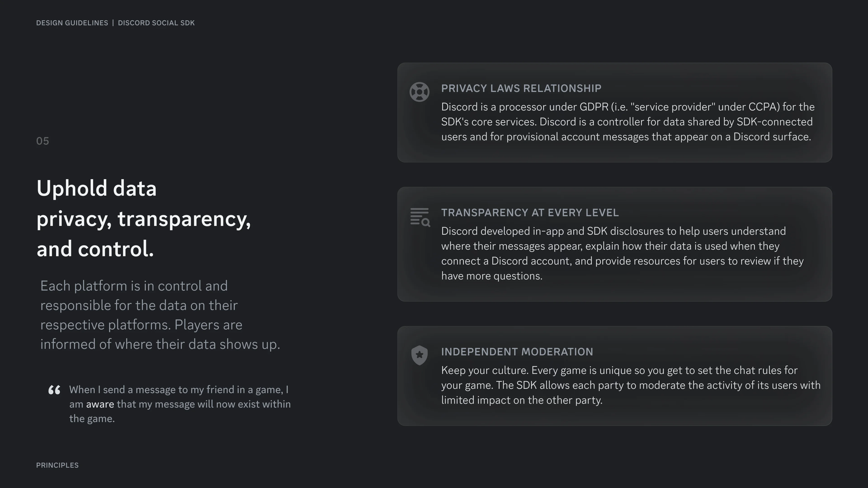
Task: Select the Privacy Laws Relationship heading
Action: [521, 88]
